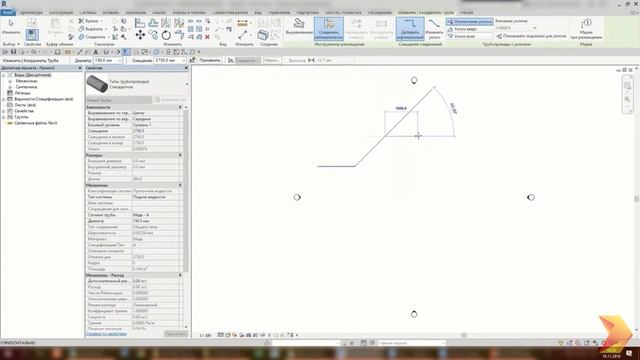Collapse the Dimensions properties section
The height and width of the screenshot is (360, 640).
(x=180, y=155)
